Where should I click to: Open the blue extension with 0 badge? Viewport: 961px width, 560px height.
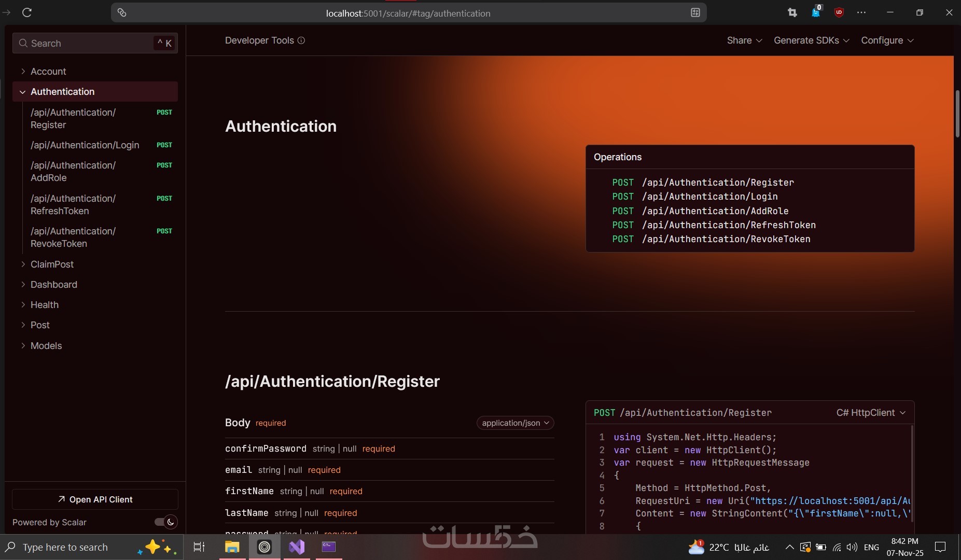(816, 12)
